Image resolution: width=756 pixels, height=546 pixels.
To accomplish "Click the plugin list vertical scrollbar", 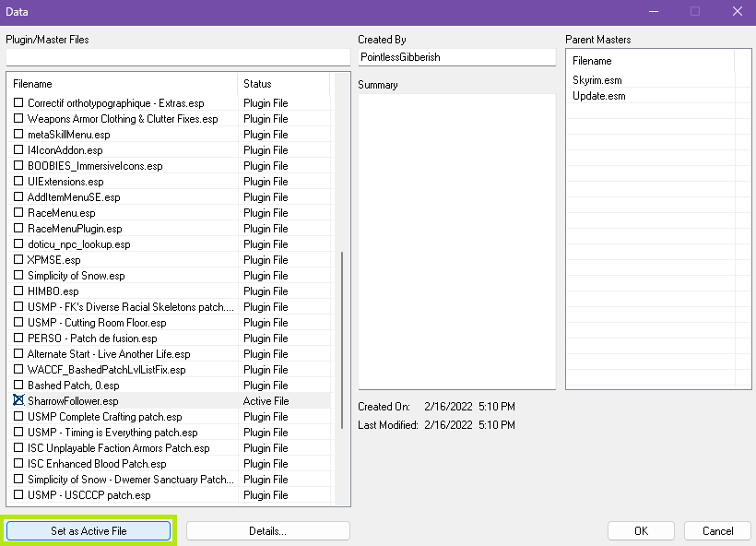I will (x=342, y=340).
